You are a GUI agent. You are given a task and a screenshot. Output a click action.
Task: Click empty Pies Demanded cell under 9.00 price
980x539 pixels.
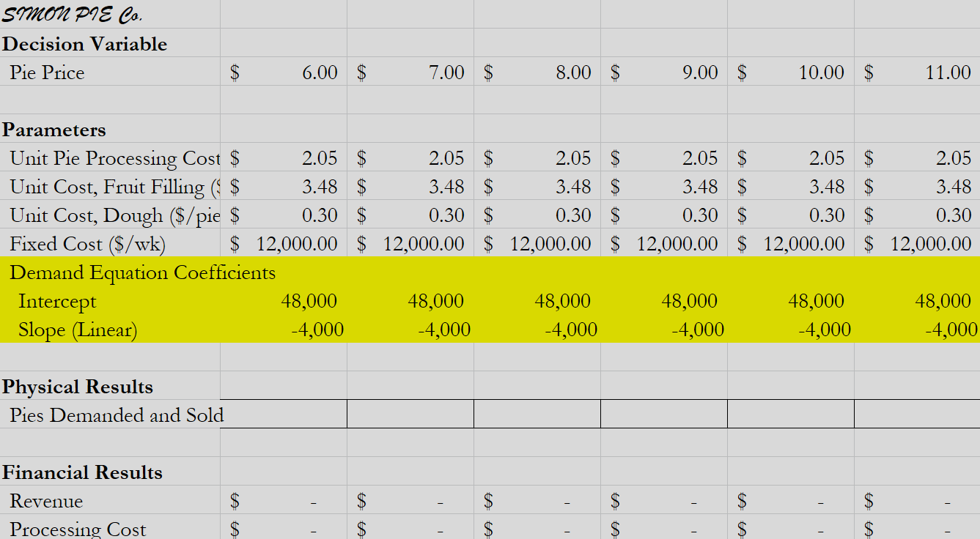664,414
